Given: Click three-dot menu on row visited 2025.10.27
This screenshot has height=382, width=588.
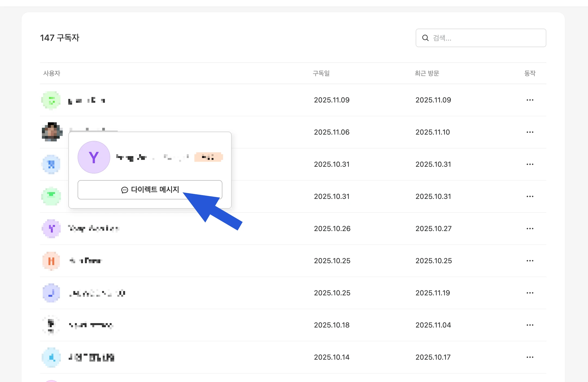Looking at the screenshot, I should tap(530, 229).
